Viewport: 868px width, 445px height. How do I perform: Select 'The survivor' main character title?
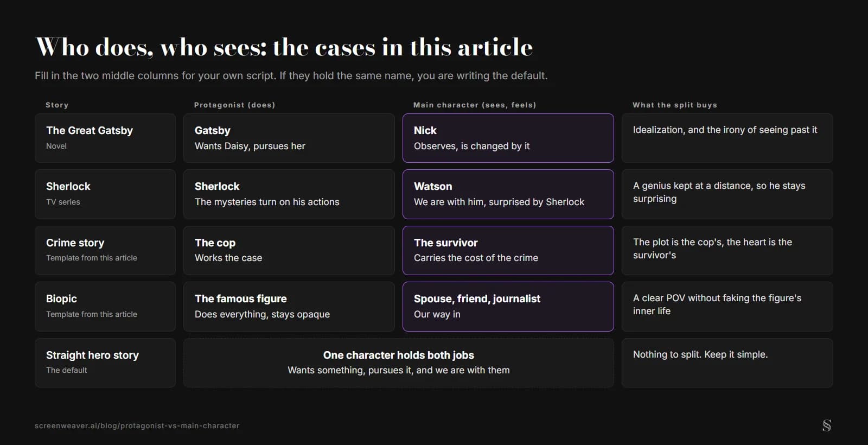click(x=446, y=243)
